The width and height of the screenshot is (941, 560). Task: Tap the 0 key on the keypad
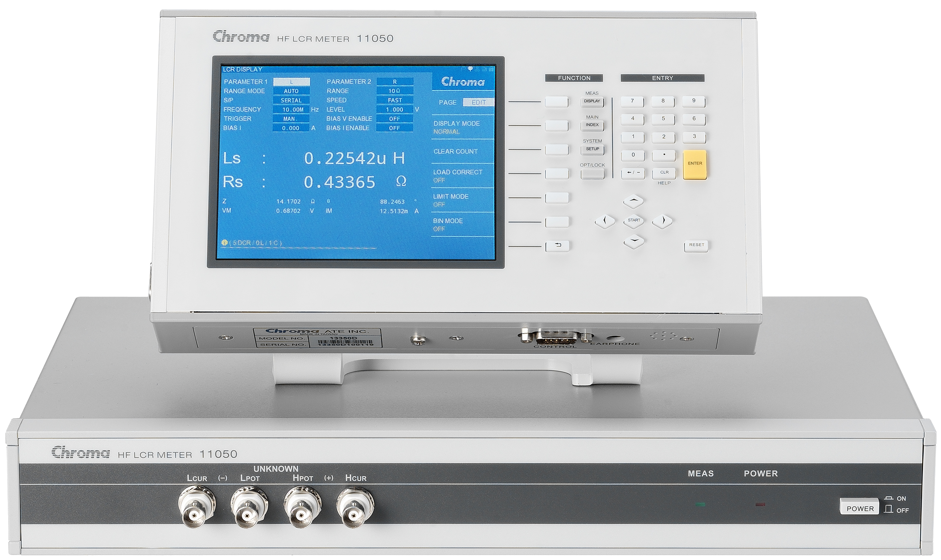[x=633, y=155]
